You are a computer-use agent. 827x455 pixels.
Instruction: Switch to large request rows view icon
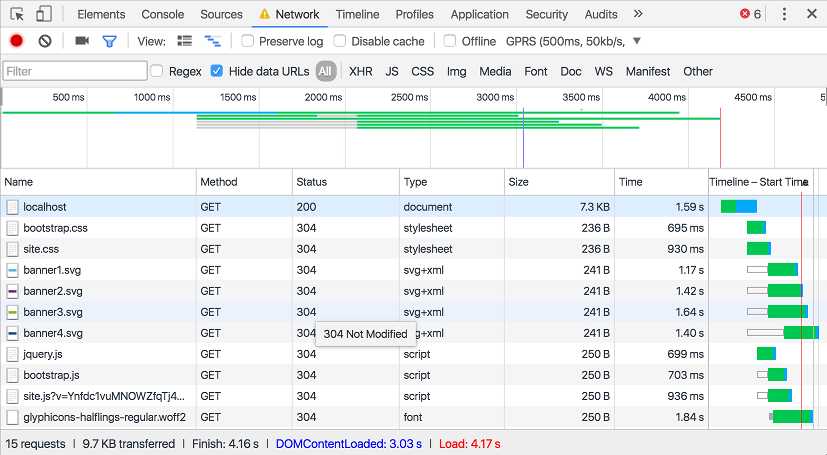[185, 41]
